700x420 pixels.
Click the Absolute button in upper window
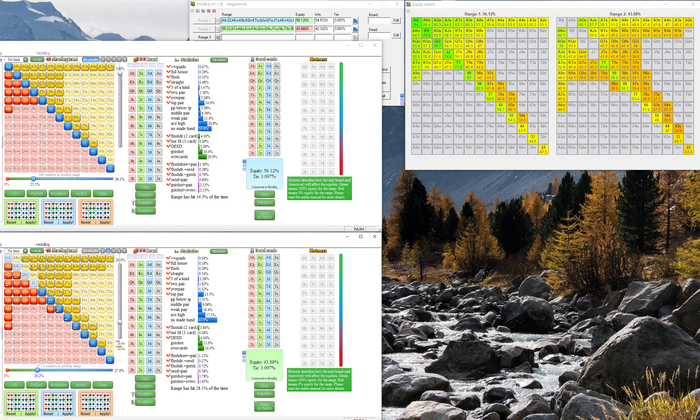pos(219,59)
